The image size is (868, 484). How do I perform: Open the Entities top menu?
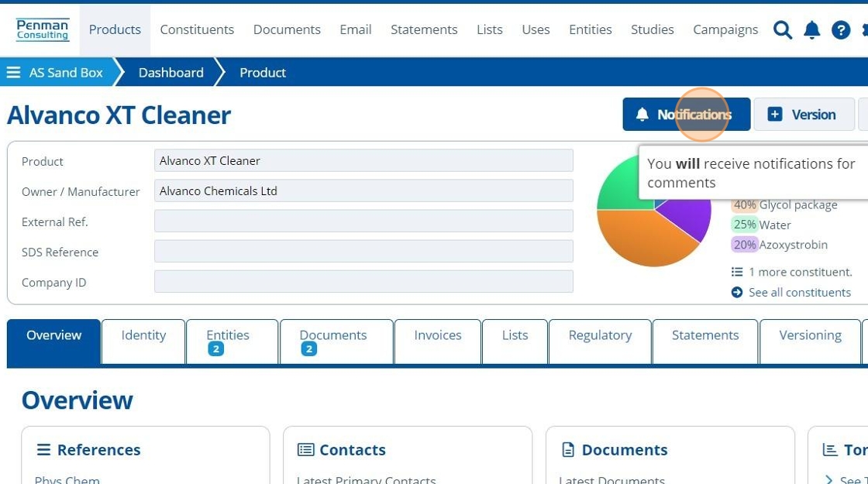(590, 29)
